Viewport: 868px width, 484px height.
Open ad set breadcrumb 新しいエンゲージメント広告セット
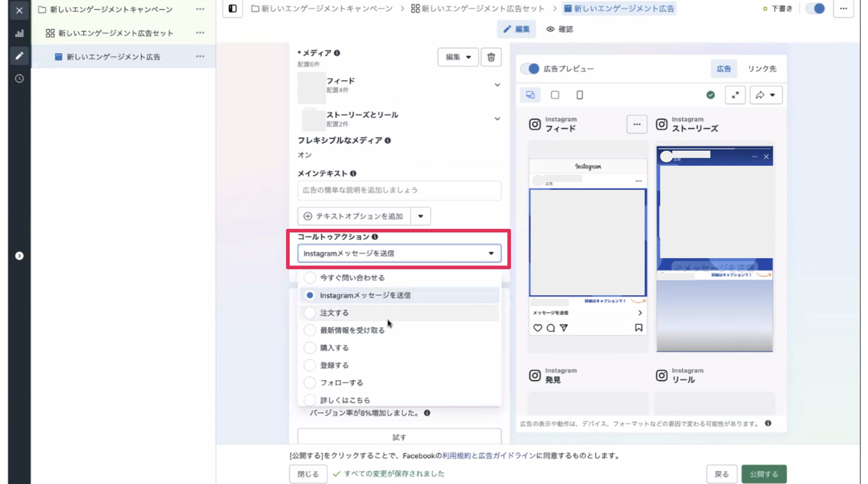478,9
